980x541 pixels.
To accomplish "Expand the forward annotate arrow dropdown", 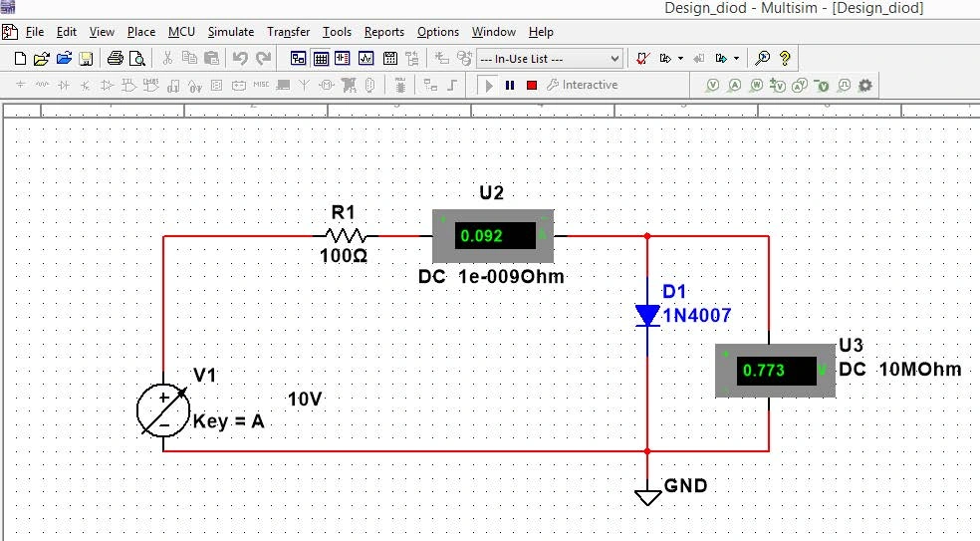I will coord(736,59).
